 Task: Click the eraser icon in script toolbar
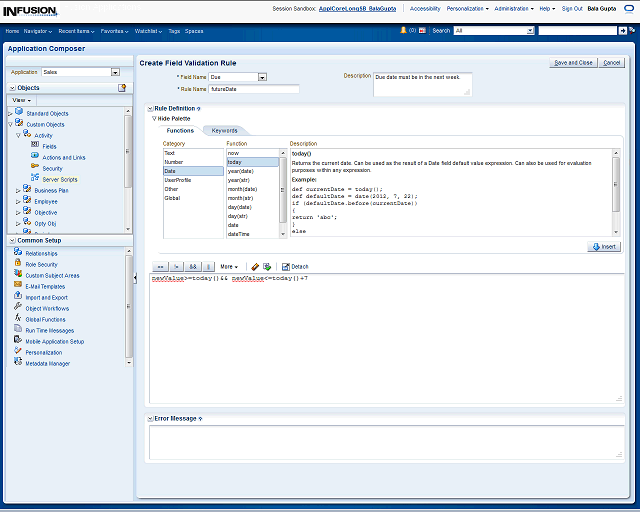coord(255,267)
